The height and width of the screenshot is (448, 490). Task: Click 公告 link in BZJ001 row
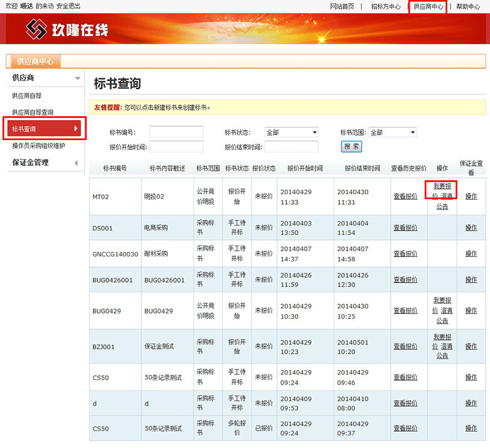(x=442, y=356)
